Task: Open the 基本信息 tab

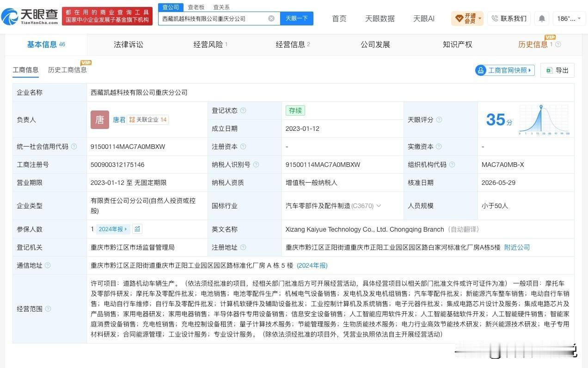Action: point(46,44)
